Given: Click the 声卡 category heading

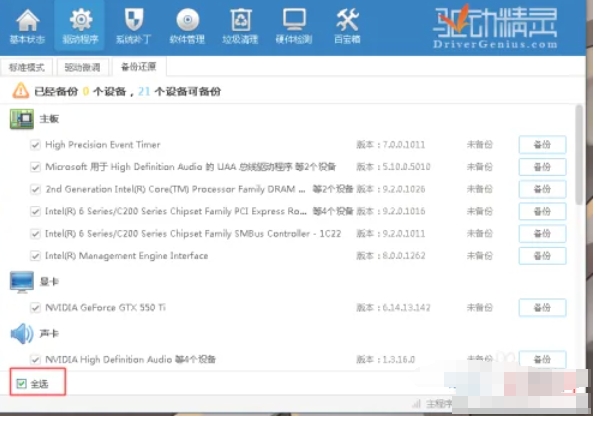Looking at the screenshot, I should coord(49,334).
